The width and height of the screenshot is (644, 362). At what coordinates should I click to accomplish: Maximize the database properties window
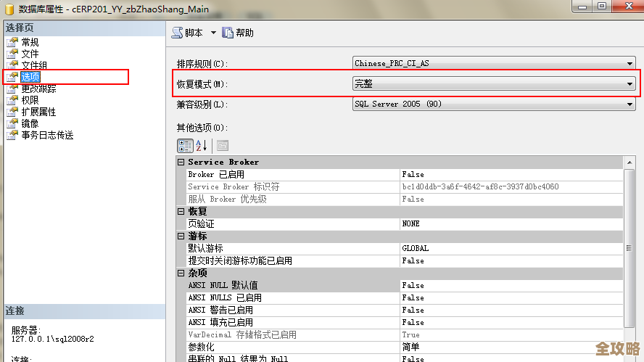tap(602, 6)
